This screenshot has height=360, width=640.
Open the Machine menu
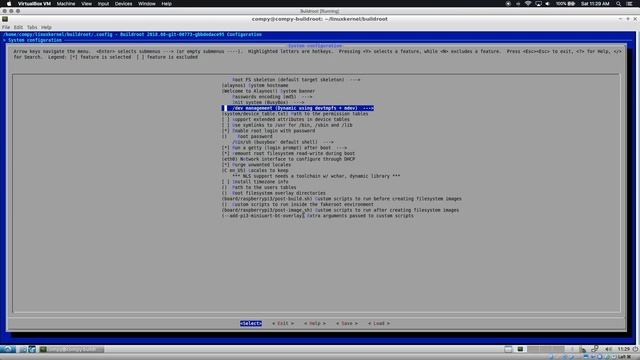coord(66,4)
